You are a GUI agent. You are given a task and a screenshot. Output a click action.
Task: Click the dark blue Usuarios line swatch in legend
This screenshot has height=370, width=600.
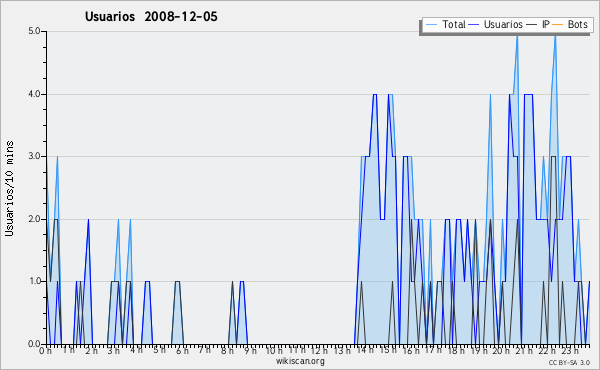(x=474, y=24)
